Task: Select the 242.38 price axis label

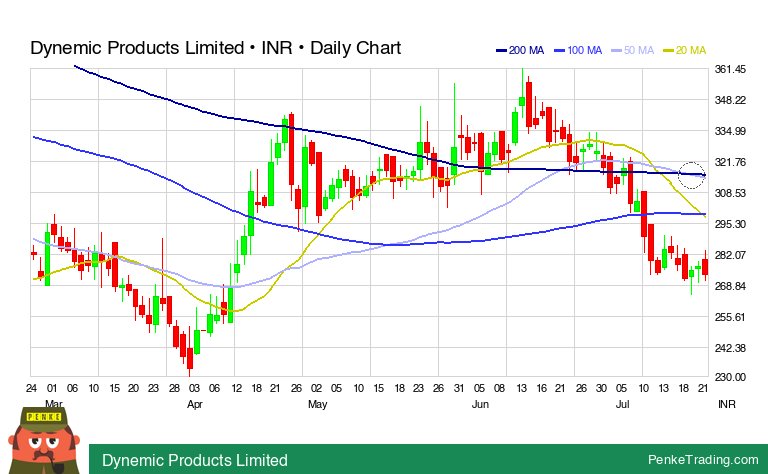Action: [x=730, y=348]
